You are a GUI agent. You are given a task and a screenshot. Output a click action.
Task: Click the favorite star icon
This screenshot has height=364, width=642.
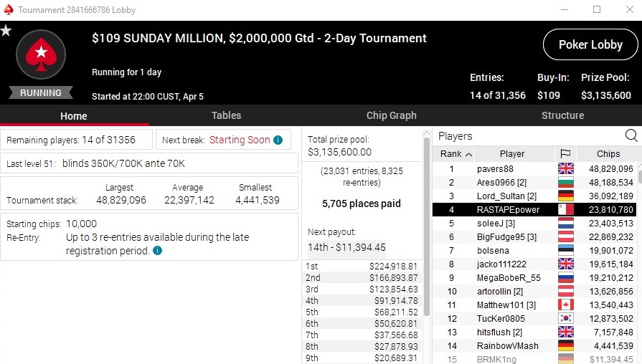tap(6, 31)
